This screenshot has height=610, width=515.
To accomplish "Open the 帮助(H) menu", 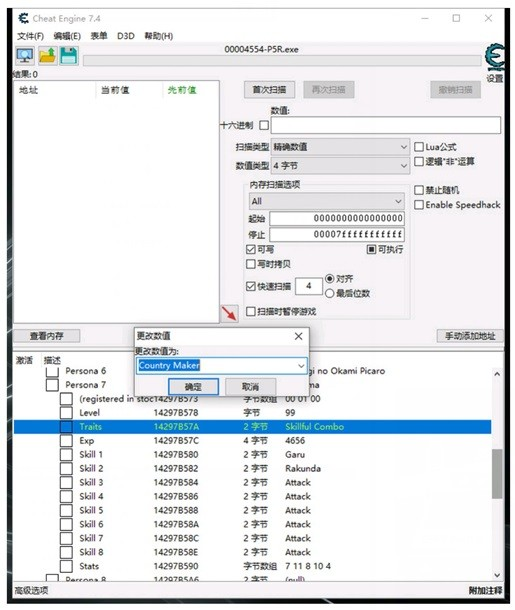I will [159, 36].
